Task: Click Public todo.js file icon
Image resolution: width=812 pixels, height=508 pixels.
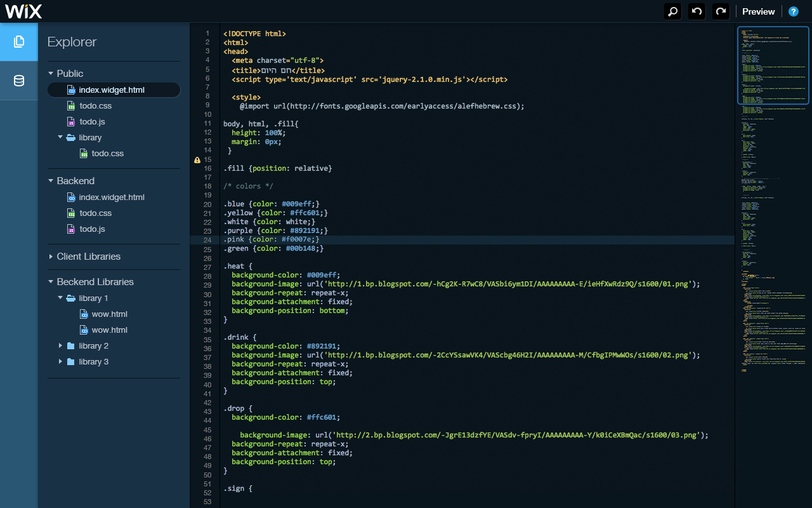Action: 72,122
